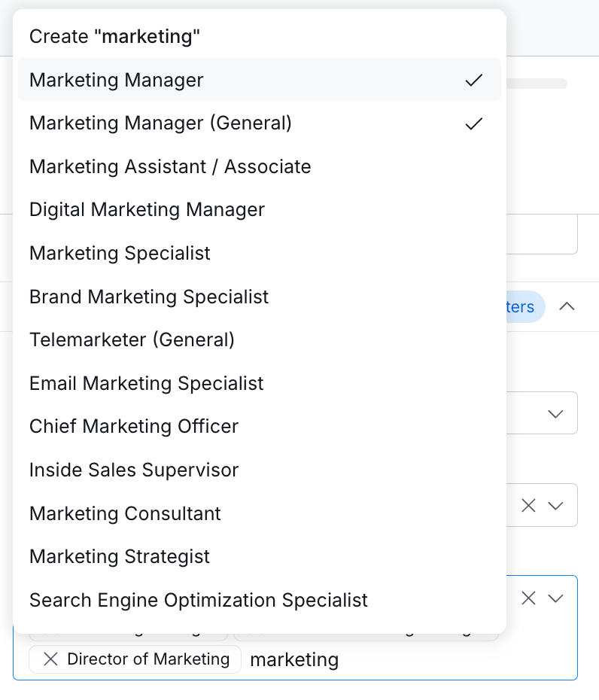Viewport: 599px width, 700px height.
Task: Select Marketing Assistant / Associate
Action: pyautogui.click(x=170, y=166)
